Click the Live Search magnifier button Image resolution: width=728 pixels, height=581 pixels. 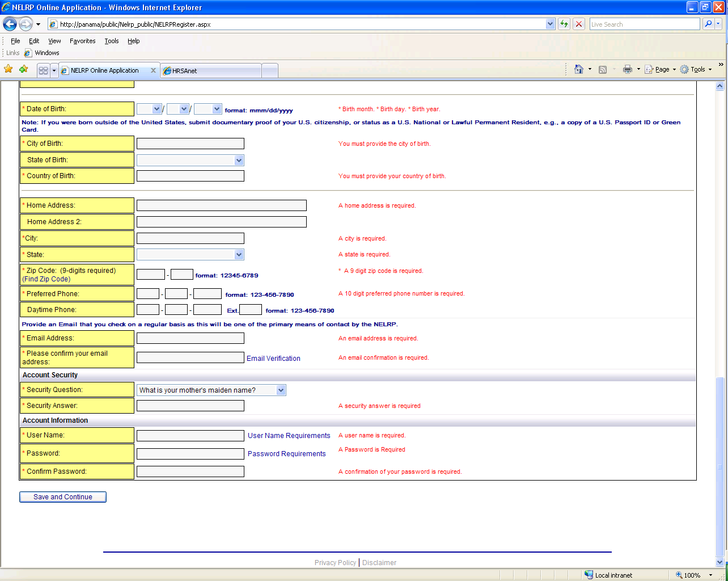708,24
